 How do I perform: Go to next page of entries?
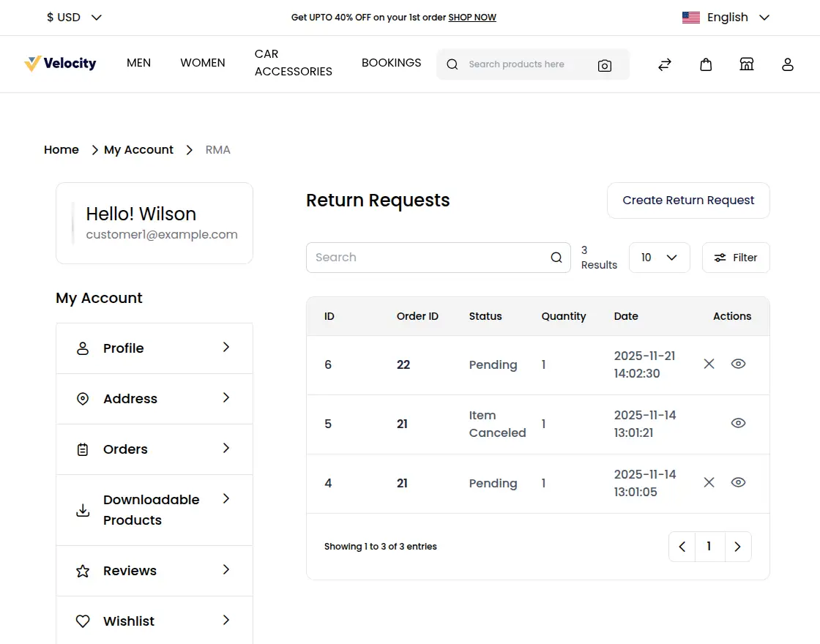click(x=737, y=547)
